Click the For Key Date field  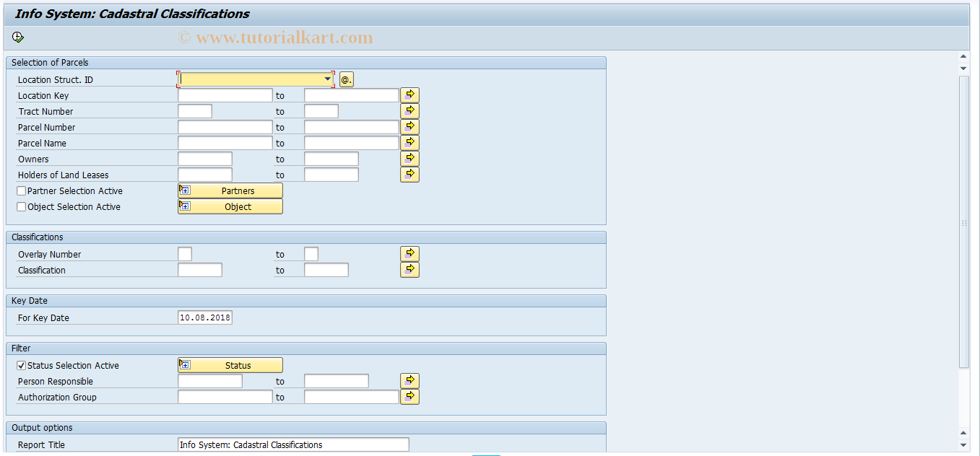[205, 317]
